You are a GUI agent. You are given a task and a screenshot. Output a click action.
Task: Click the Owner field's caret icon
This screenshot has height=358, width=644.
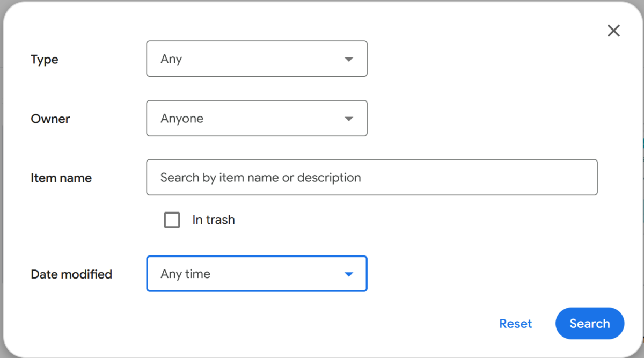click(349, 119)
